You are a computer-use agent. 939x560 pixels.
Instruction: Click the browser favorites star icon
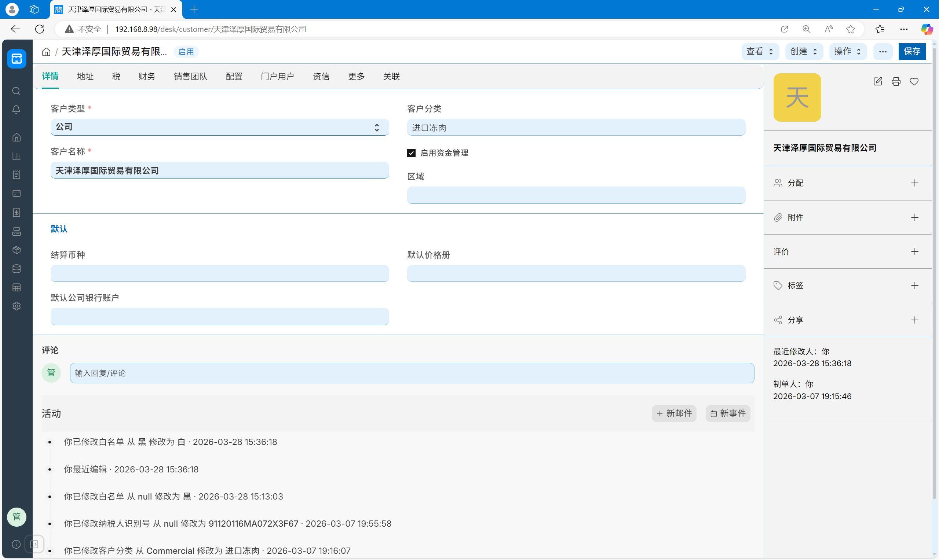[850, 29]
